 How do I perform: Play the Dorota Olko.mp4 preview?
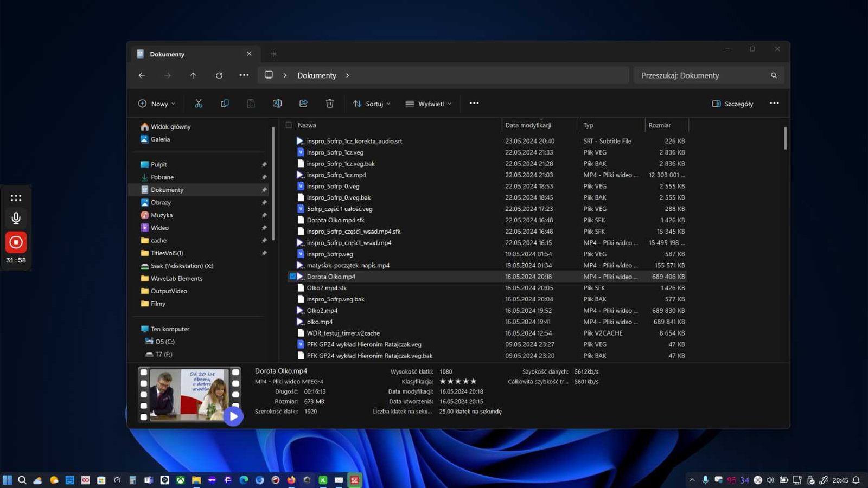[233, 416]
